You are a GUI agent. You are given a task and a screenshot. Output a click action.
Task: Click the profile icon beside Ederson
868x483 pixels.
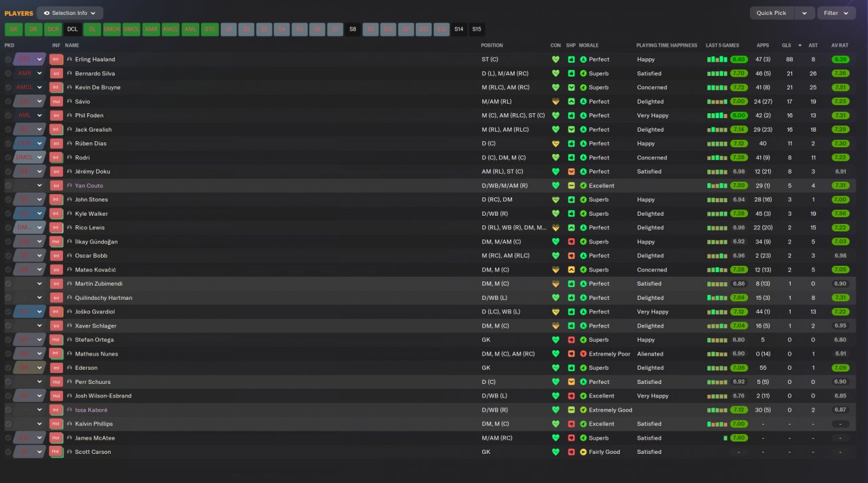pyautogui.click(x=69, y=368)
